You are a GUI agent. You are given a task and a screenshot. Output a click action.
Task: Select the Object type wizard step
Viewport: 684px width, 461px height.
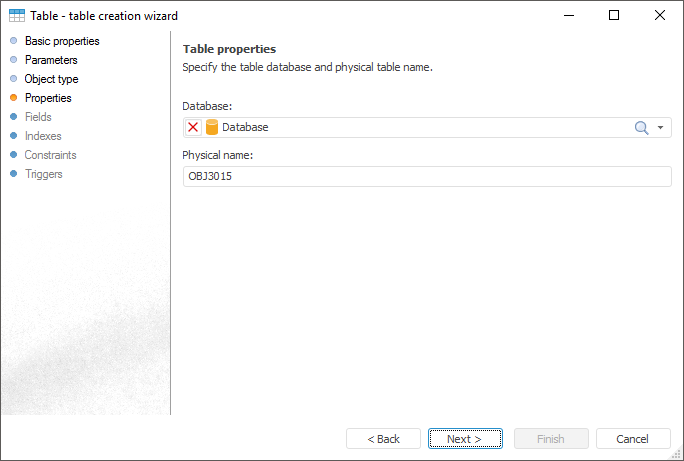pyautogui.click(x=51, y=79)
